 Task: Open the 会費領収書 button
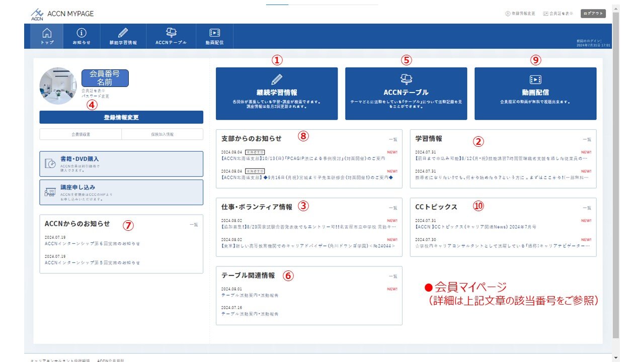coord(80,134)
